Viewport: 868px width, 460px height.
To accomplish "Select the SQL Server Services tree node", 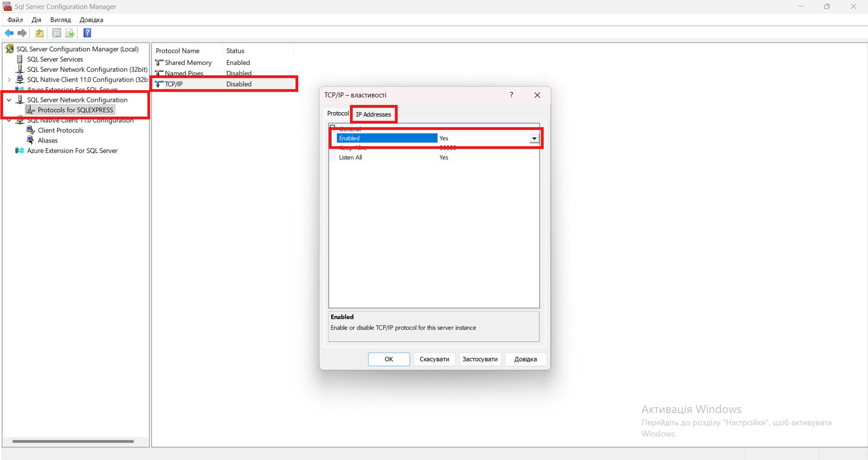I will pyautogui.click(x=55, y=59).
